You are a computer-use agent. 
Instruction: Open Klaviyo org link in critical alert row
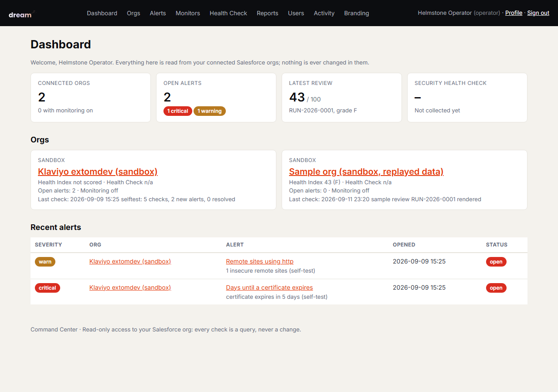130,287
